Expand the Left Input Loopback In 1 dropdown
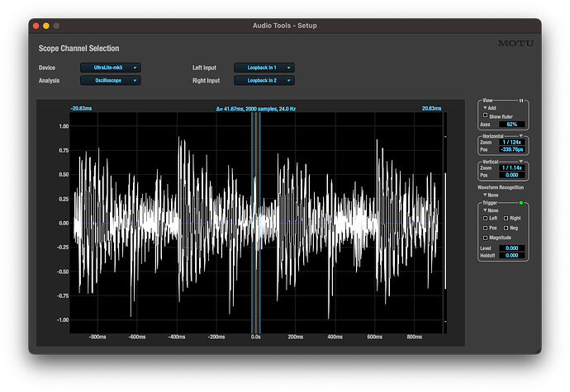The image size is (570, 392). click(x=264, y=68)
